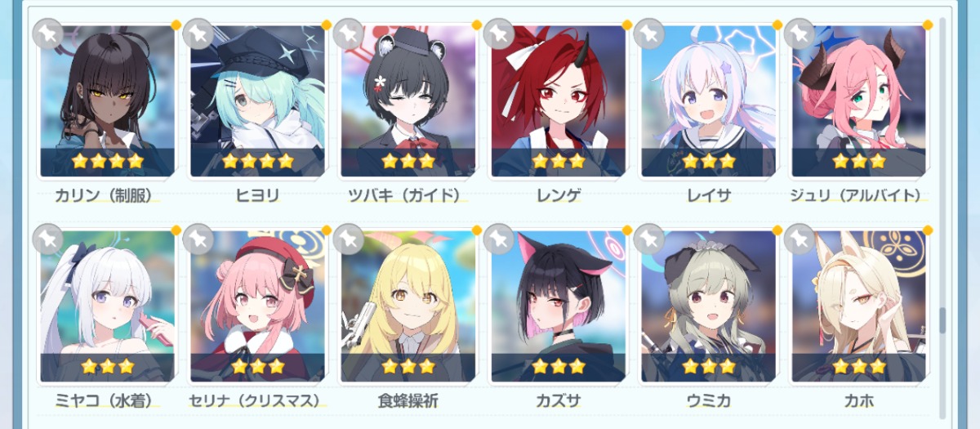Click the pin icon on ウミカ card

[x=649, y=239]
